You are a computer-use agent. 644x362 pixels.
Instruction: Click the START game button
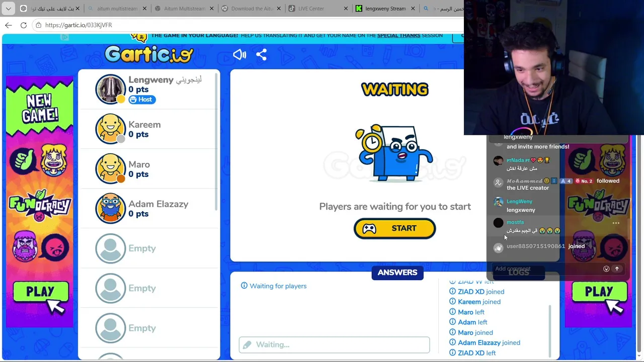click(394, 228)
